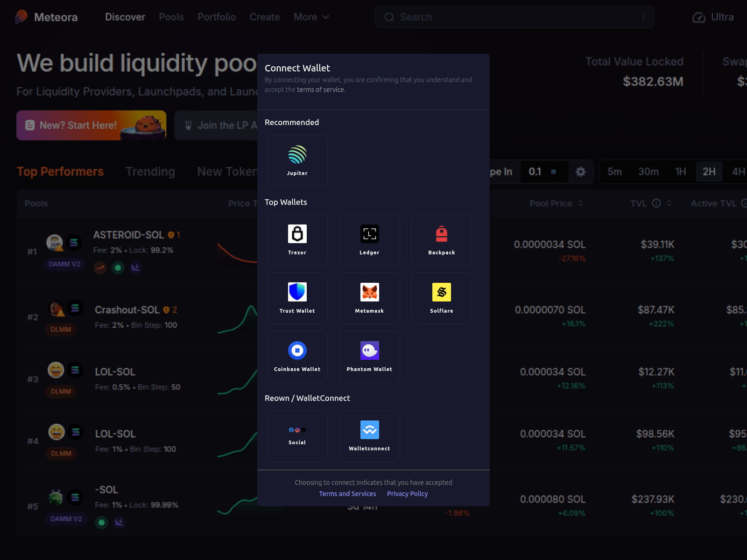
Task: Open the Crashout-SOL pool
Action: (127, 310)
